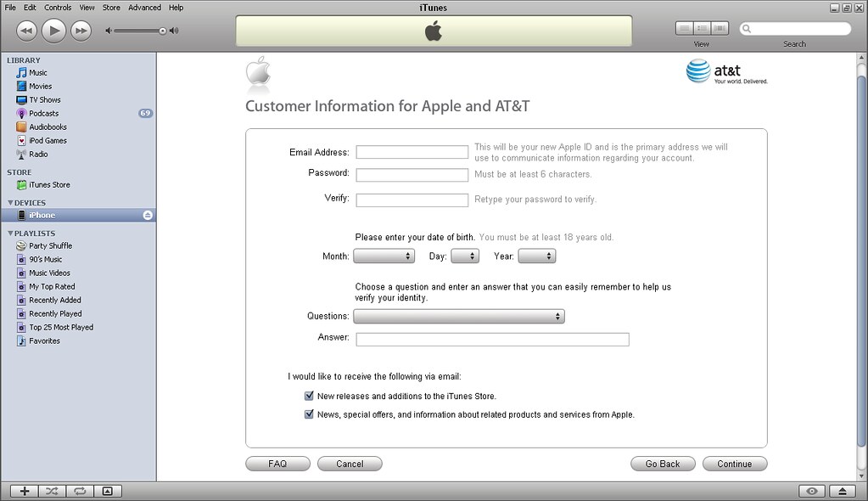Open the Controls menu
The image size is (868, 501).
(58, 7)
